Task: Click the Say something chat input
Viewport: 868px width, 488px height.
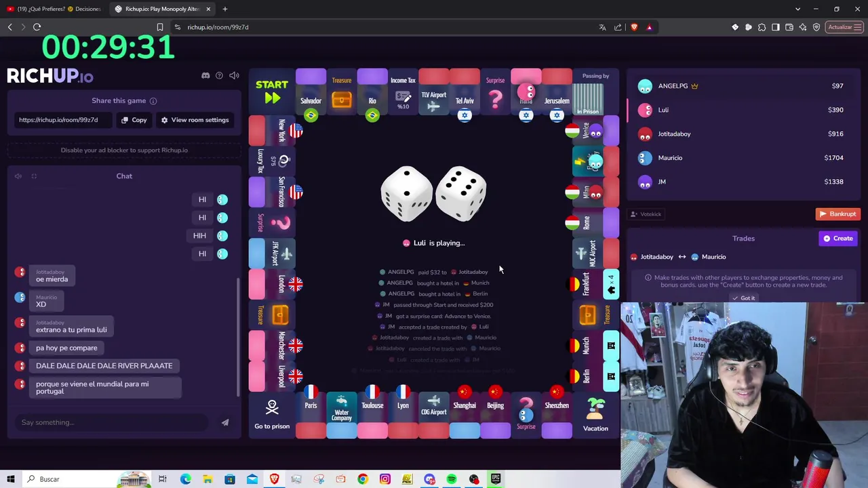Action: pyautogui.click(x=112, y=422)
